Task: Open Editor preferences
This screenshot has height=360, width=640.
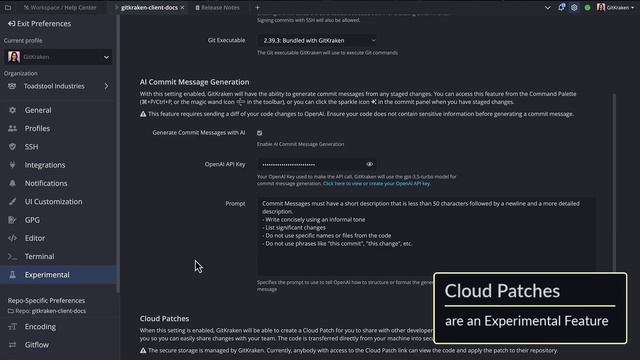Action: pyautogui.click(x=35, y=238)
